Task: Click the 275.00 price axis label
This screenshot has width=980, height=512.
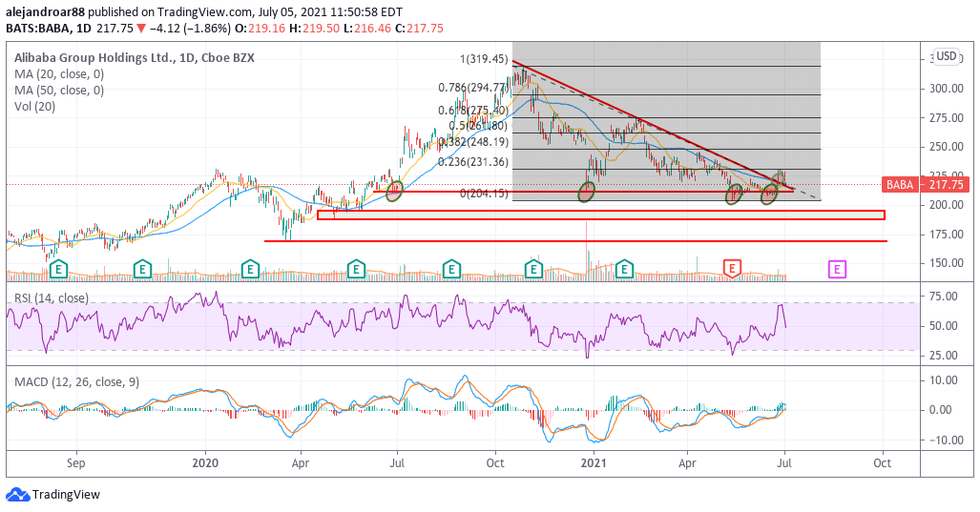Action: point(946,117)
